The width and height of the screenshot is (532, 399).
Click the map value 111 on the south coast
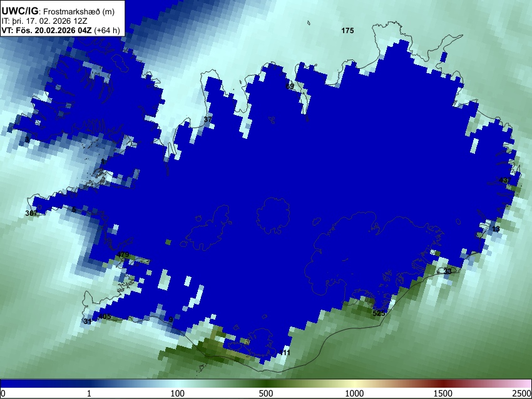pyautogui.click(x=284, y=353)
